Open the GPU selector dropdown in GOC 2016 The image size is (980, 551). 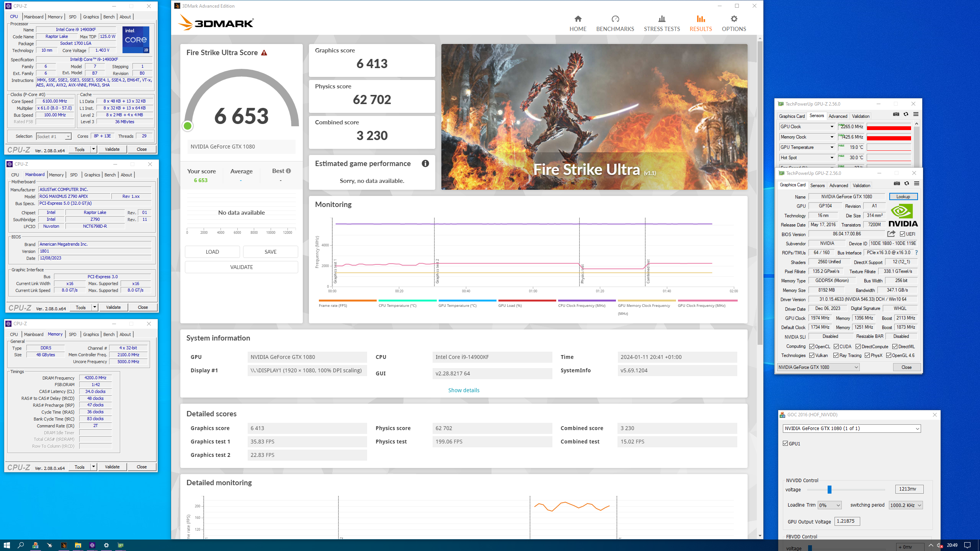(852, 429)
